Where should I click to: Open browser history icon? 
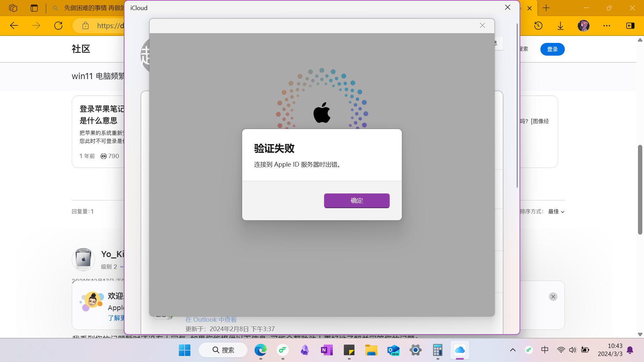click(x=538, y=25)
